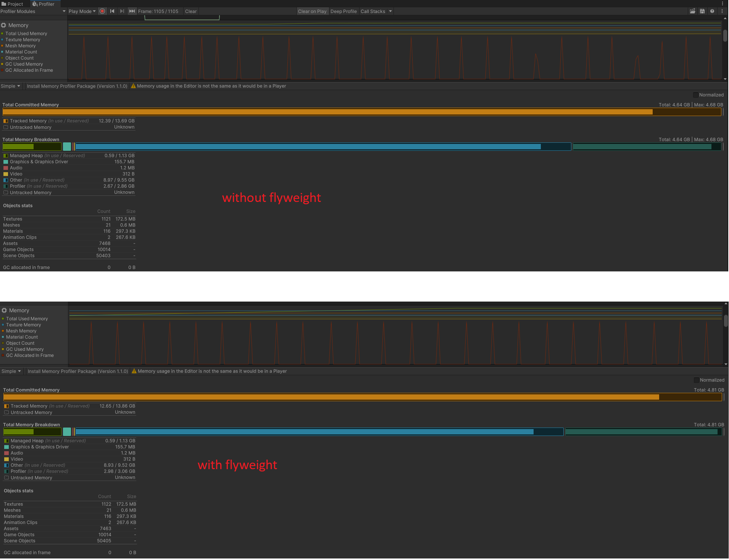This screenshot has width=729, height=560.
Task: Jump to first frame with rewind icon
Action: (x=112, y=11)
